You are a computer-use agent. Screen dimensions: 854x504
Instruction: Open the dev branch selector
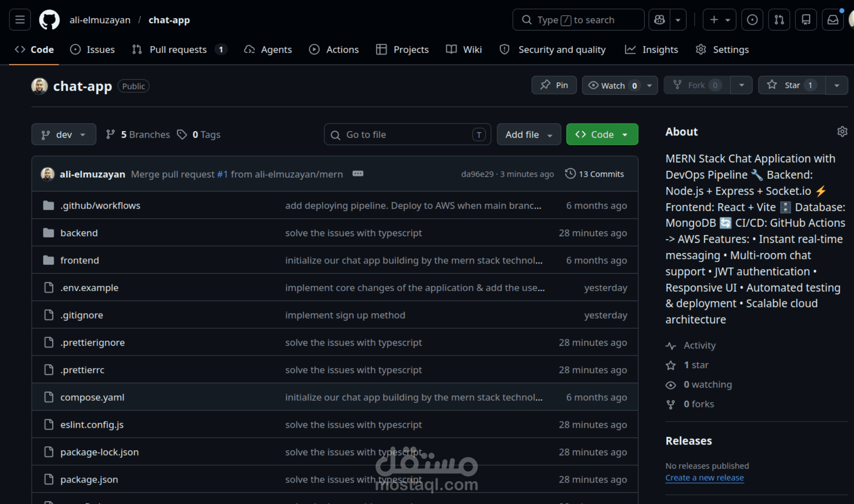(x=64, y=135)
